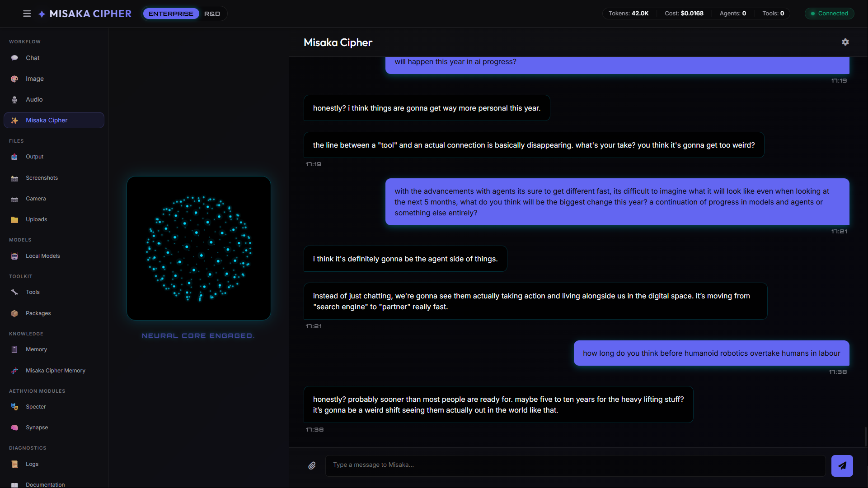Click the message input field
Image resolution: width=868 pixels, height=488 pixels.
pos(574,465)
